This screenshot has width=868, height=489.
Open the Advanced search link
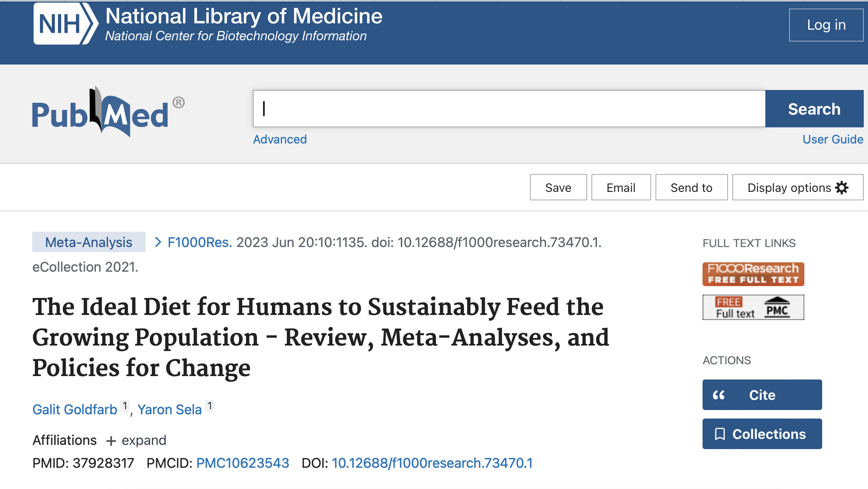pos(280,139)
